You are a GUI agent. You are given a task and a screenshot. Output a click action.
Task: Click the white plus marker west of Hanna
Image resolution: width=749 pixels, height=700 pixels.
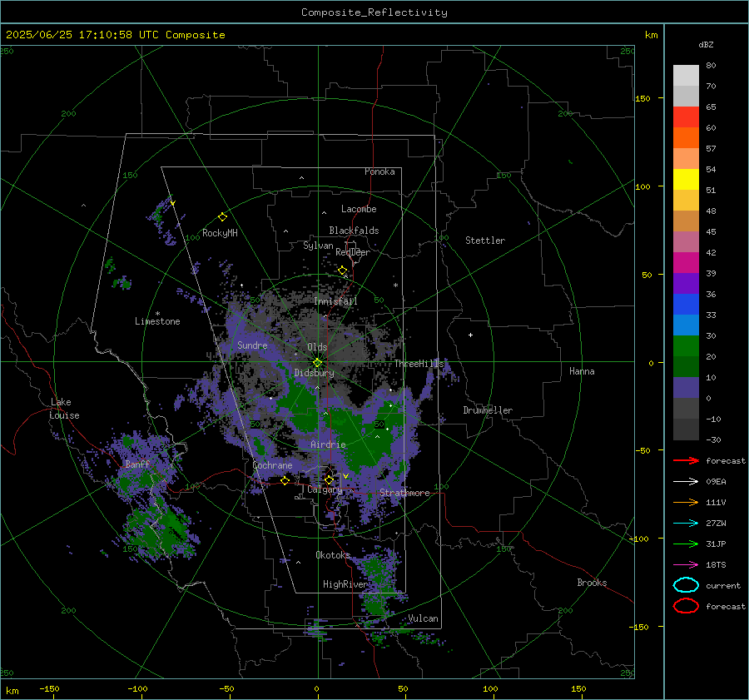coord(470,335)
